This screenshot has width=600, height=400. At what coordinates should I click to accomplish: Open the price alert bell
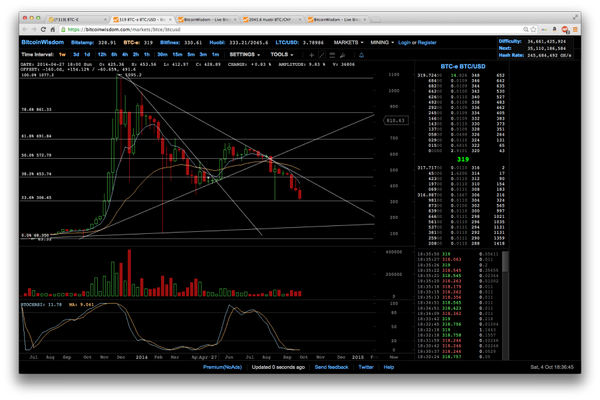[x=361, y=55]
